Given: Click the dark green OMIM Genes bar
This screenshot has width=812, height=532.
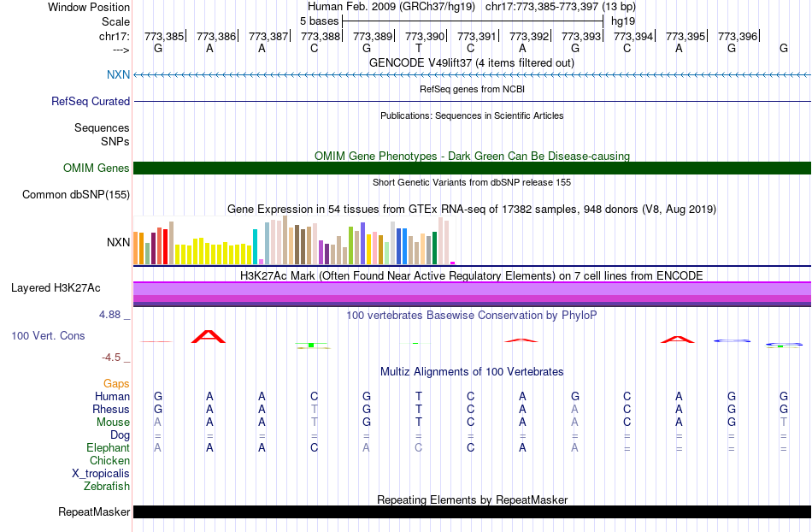Looking at the screenshot, I should click(473, 168).
